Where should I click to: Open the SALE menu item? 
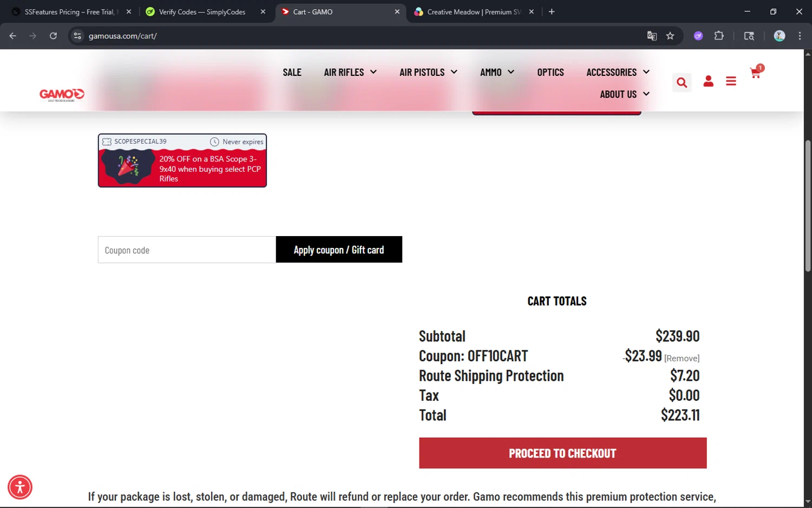[x=292, y=72]
